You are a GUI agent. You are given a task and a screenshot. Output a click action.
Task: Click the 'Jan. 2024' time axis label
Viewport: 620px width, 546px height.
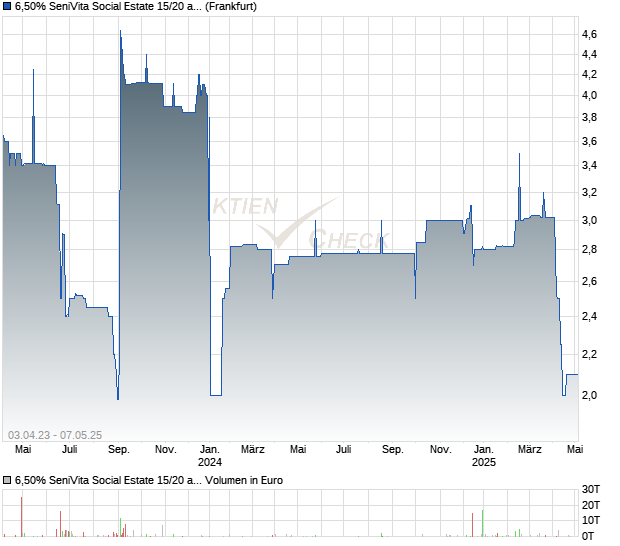pos(210,456)
